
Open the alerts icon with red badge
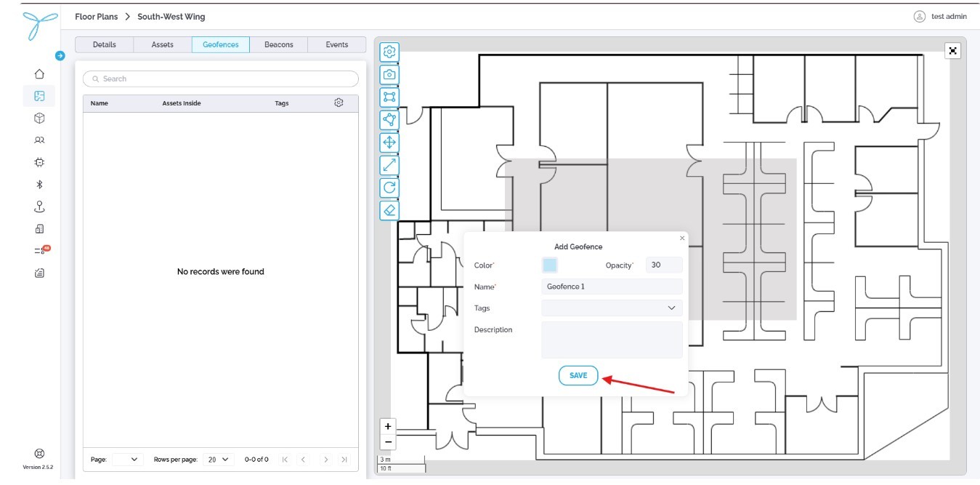point(41,251)
